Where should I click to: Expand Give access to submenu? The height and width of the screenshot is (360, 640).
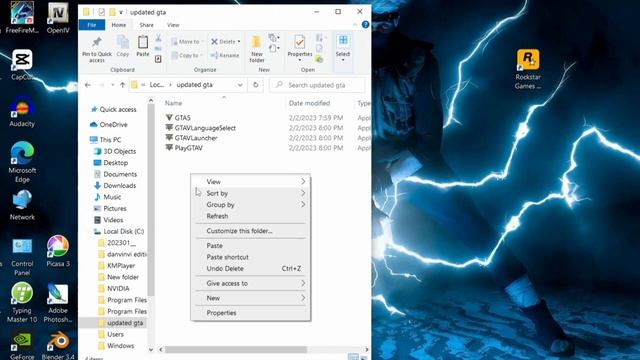pyautogui.click(x=250, y=283)
